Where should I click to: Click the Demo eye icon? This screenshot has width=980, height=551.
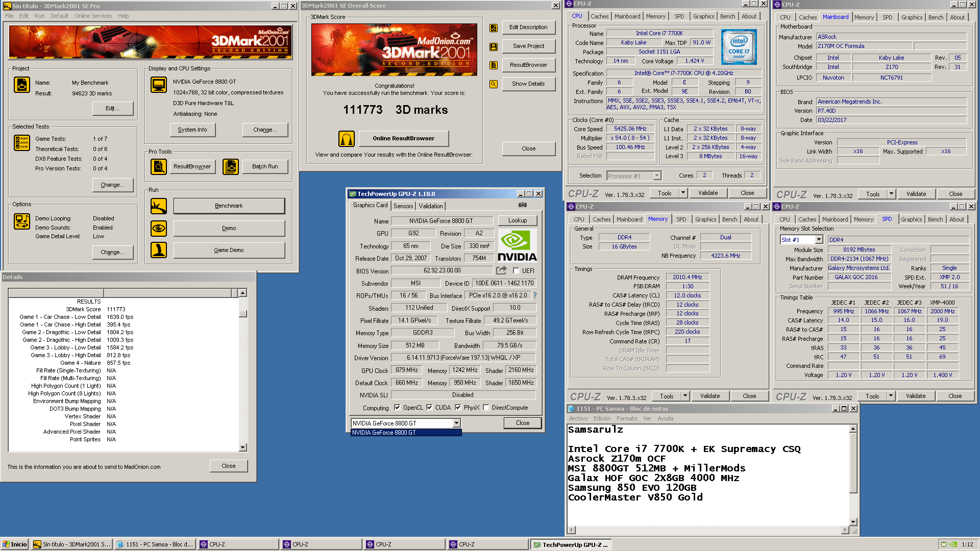click(159, 229)
